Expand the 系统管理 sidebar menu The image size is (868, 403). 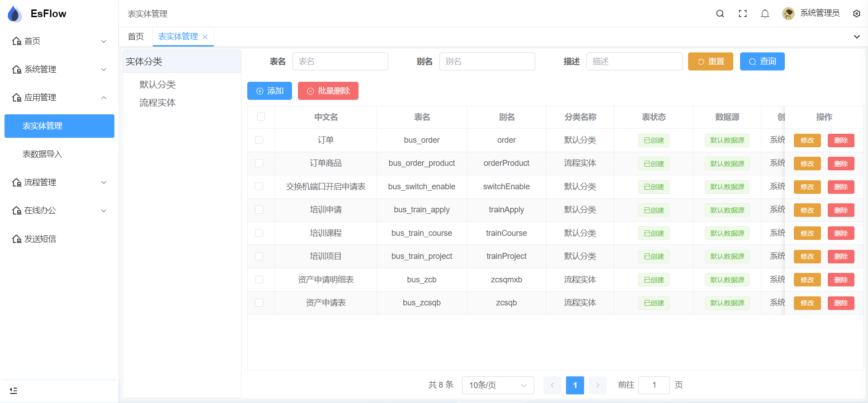coord(59,69)
